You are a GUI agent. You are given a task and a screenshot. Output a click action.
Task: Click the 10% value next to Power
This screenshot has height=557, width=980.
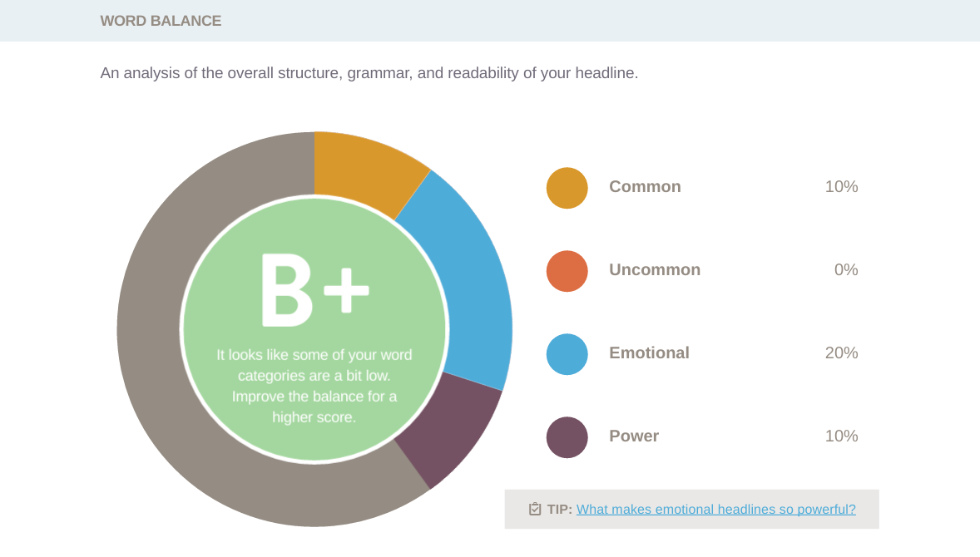[841, 436]
